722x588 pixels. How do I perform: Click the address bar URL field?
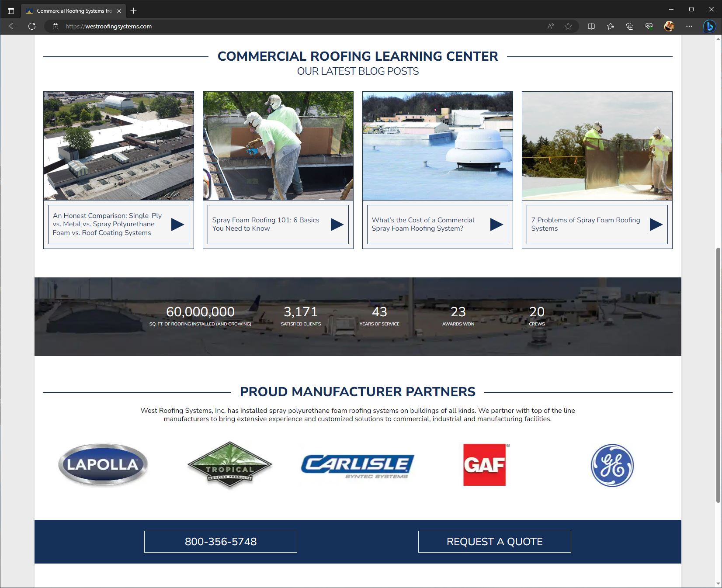point(297,26)
